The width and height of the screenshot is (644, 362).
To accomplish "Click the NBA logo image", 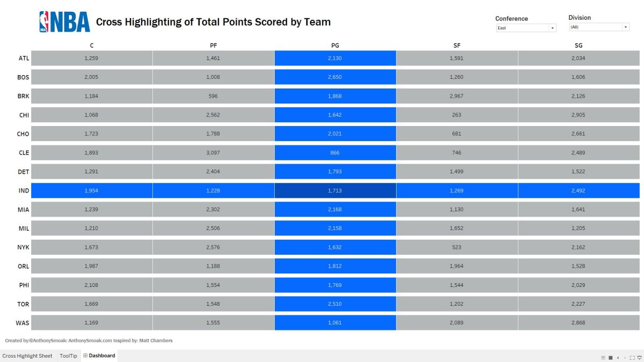I will point(64,22).
